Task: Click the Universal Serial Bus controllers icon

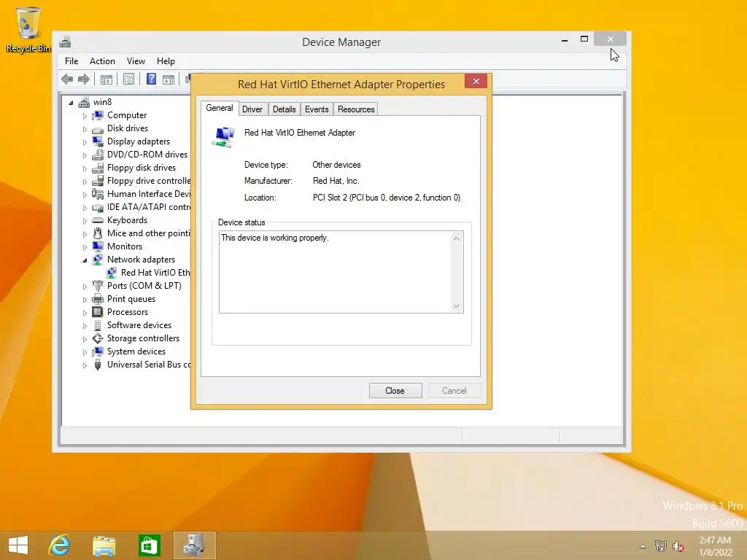Action: click(x=98, y=365)
